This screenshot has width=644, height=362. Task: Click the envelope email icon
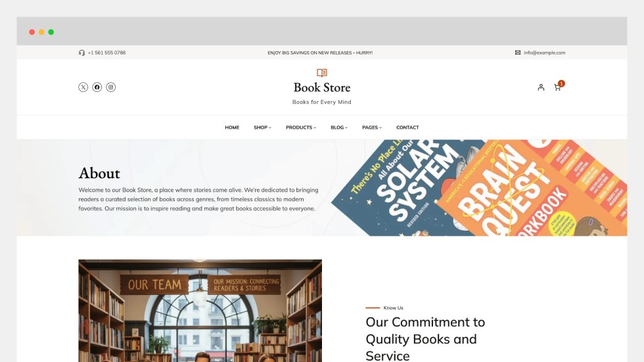tap(518, 53)
